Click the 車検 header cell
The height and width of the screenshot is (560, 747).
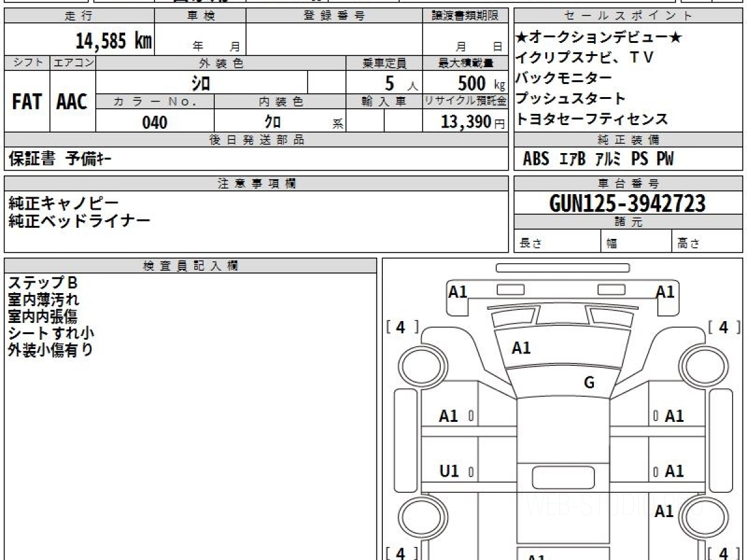click(x=200, y=16)
